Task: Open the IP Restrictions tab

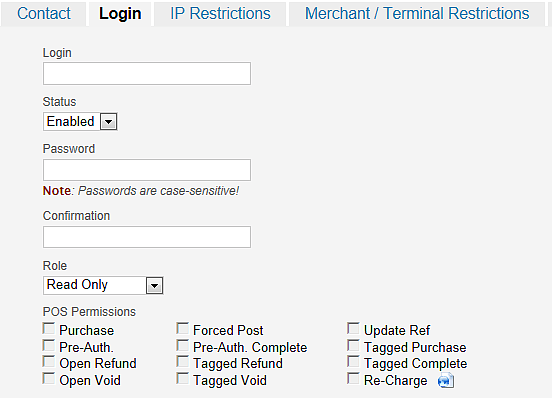Action: click(x=220, y=14)
